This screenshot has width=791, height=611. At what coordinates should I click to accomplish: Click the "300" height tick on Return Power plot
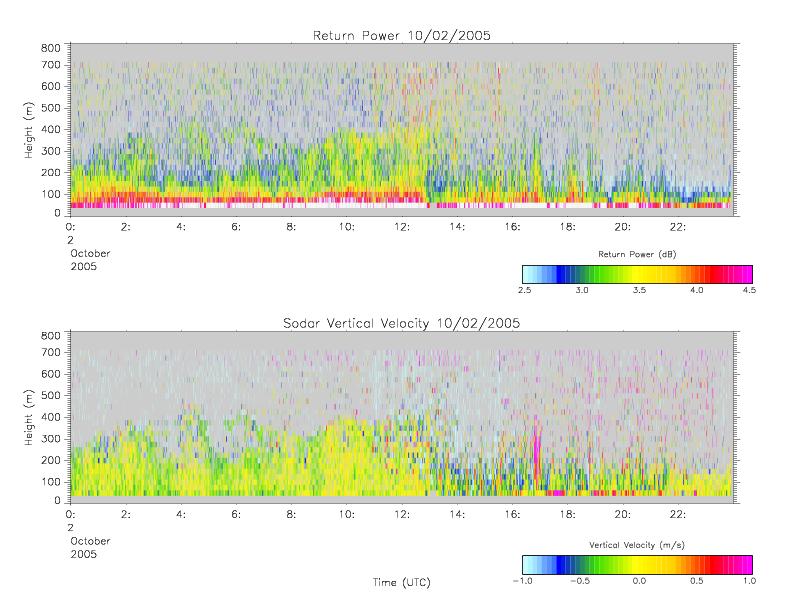click(x=50, y=151)
